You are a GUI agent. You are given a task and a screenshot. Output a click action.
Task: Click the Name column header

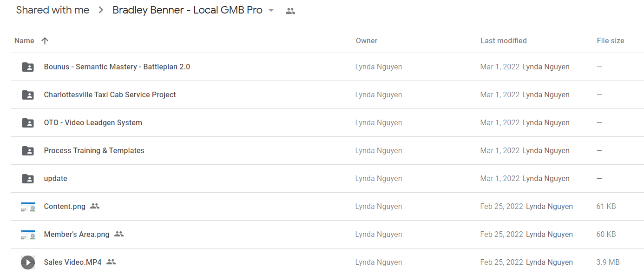[x=24, y=41]
